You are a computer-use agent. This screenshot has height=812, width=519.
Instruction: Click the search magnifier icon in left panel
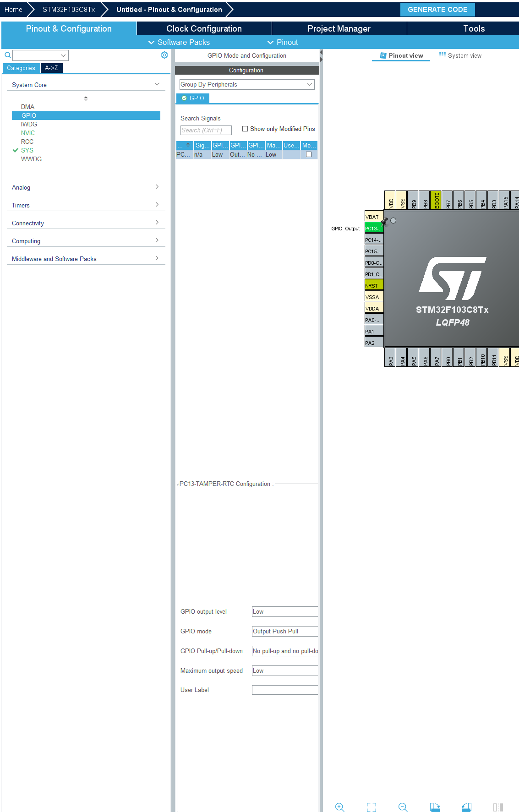8,55
